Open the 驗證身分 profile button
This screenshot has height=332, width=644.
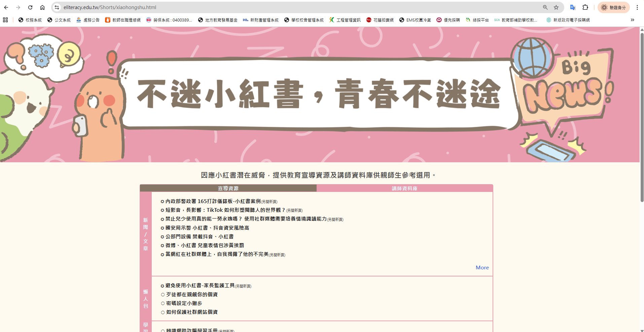click(613, 7)
